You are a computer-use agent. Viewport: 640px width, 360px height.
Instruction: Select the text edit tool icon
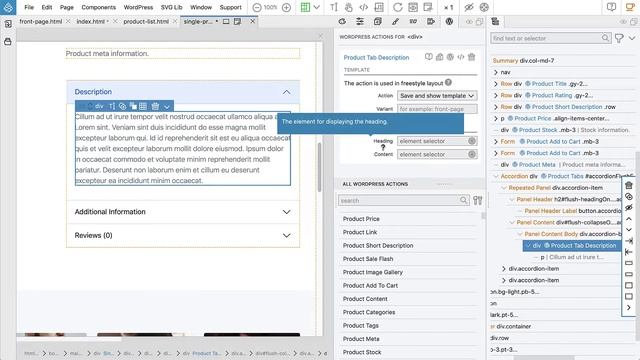(x=334, y=7)
